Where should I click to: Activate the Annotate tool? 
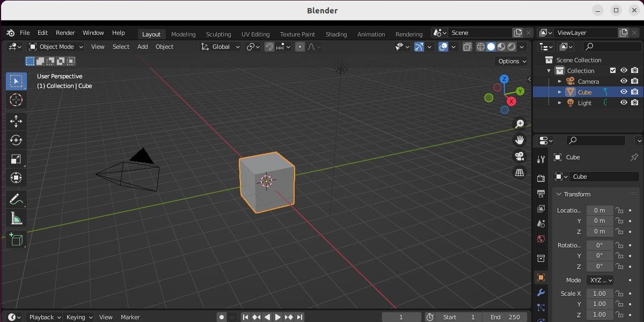[x=16, y=199]
